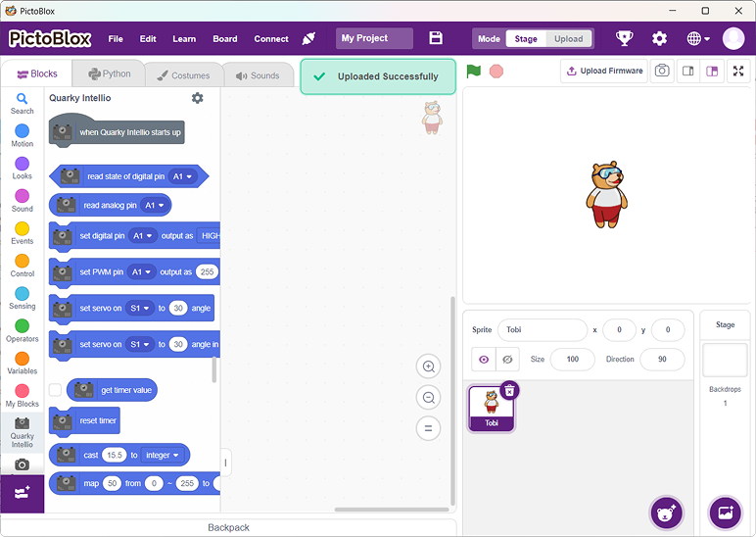Viewport: 756px width, 537px height.
Task: Switch to the Costumes tab
Action: (183, 74)
